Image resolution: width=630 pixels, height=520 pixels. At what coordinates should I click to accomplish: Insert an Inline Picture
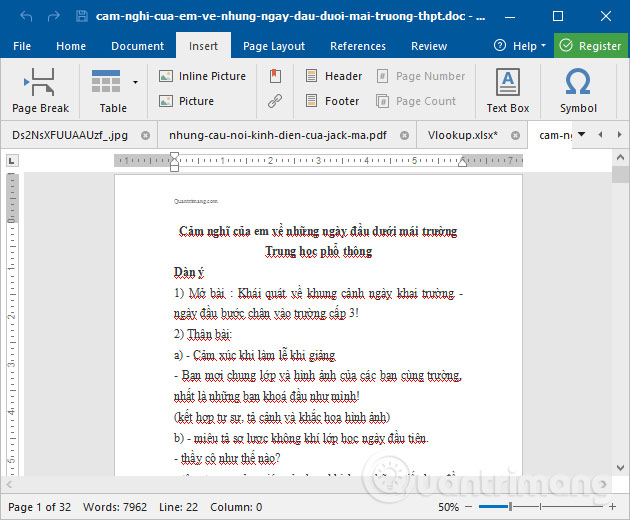point(202,76)
